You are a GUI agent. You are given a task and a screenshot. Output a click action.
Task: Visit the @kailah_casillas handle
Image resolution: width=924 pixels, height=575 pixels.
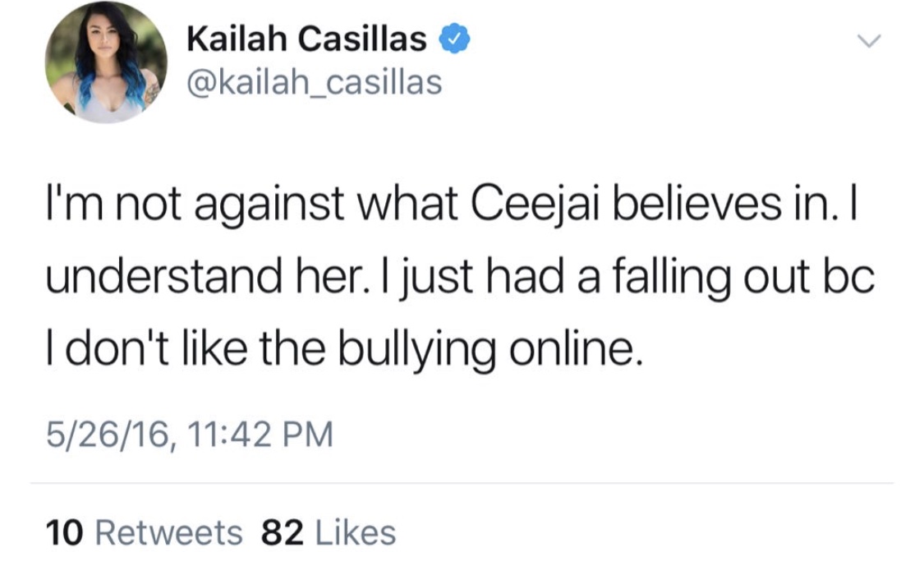tap(314, 82)
